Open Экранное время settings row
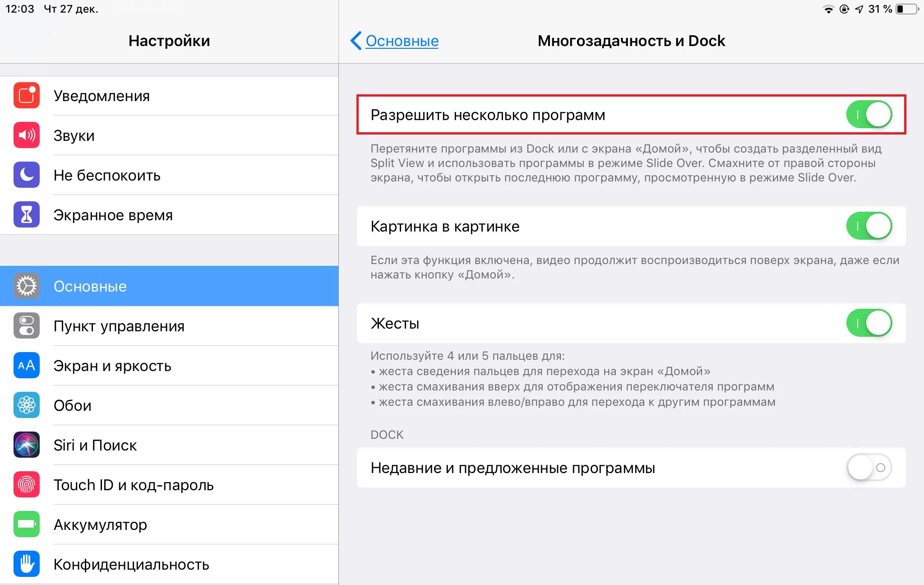Viewport: 924px width, 585px height. 169,215
